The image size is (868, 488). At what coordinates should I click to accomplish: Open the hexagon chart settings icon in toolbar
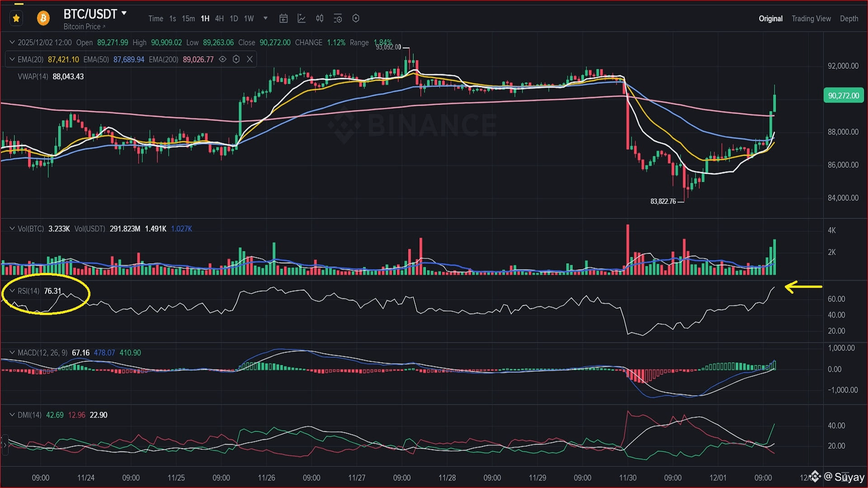coord(356,19)
